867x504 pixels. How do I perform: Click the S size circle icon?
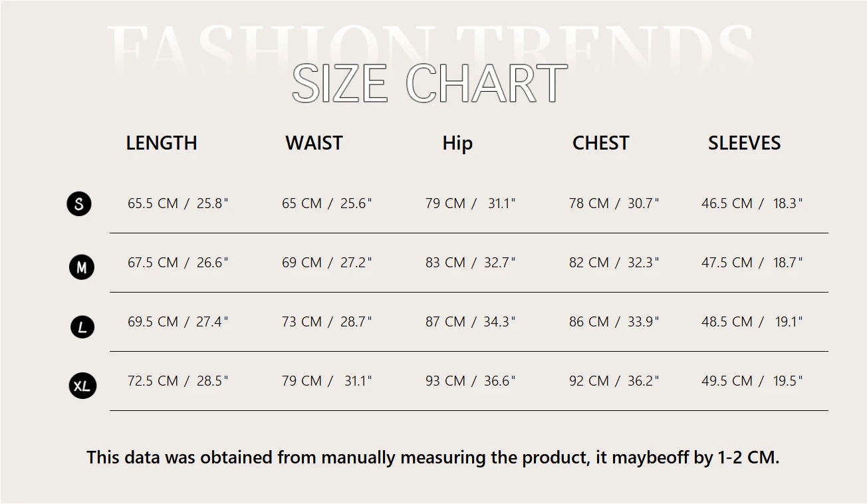click(x=79, y=203)
